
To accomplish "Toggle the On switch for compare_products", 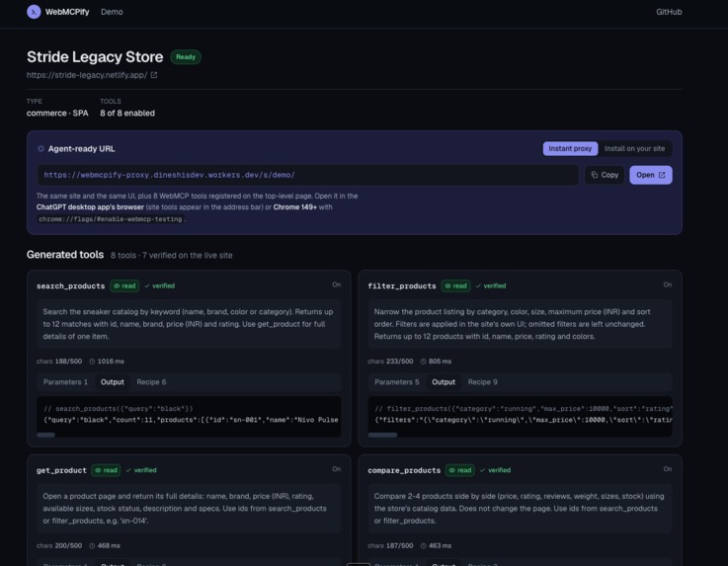I will pyautogui.click(x=667, y=469).
